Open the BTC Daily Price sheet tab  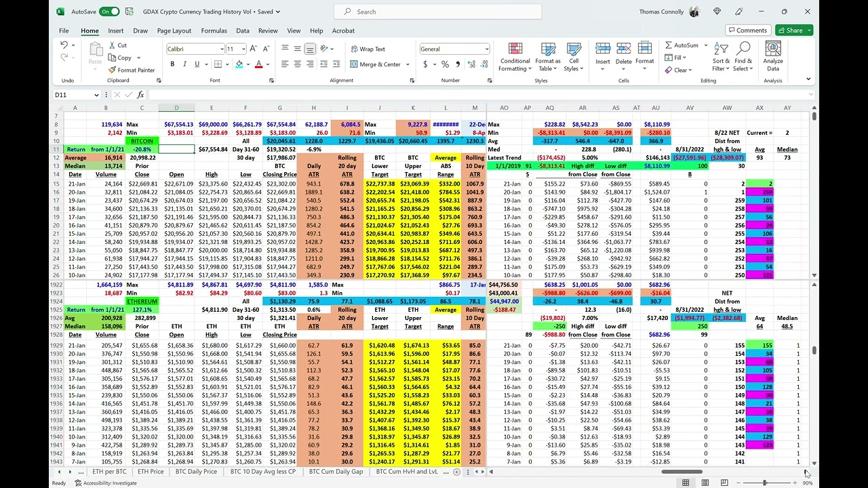(196, 472)
